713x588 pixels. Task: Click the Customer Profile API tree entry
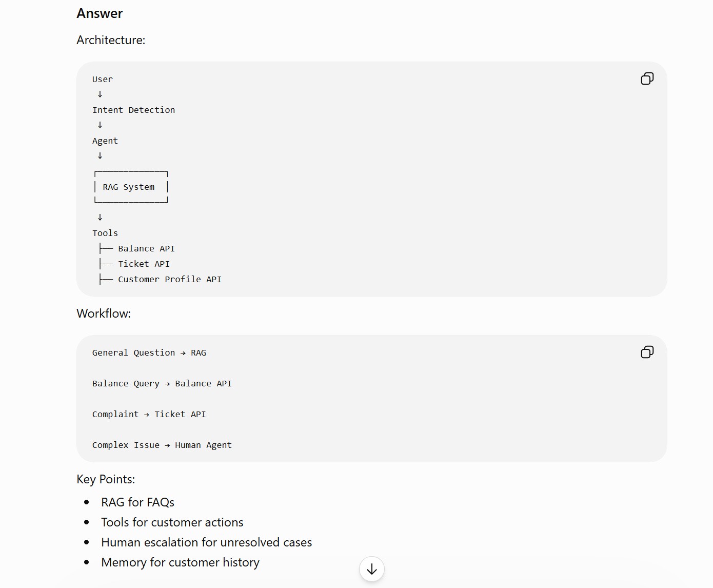(x=170, y=279)
